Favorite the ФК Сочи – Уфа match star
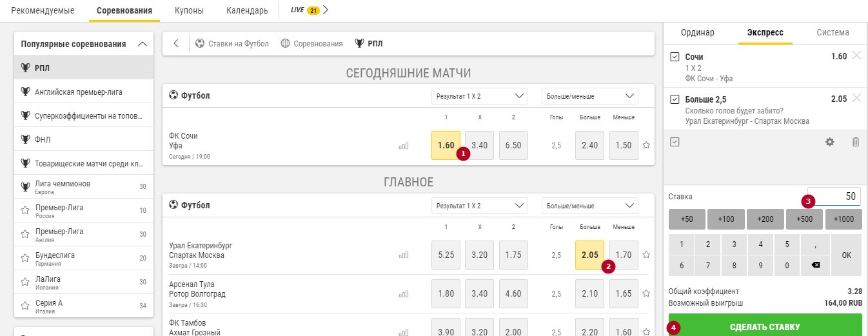This screenshot has height=336, width=868. (x=646, y=146)
